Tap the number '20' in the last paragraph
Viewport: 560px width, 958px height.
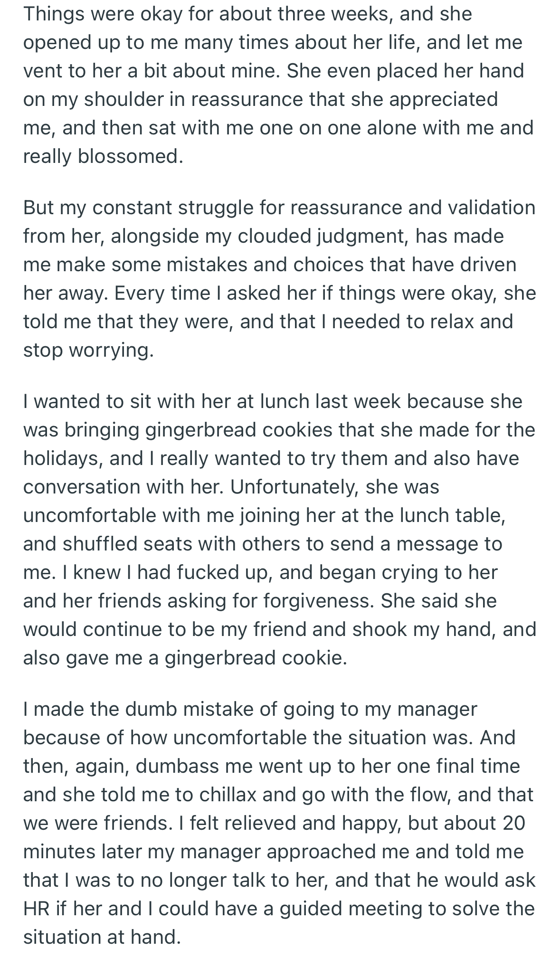[513, 824]
